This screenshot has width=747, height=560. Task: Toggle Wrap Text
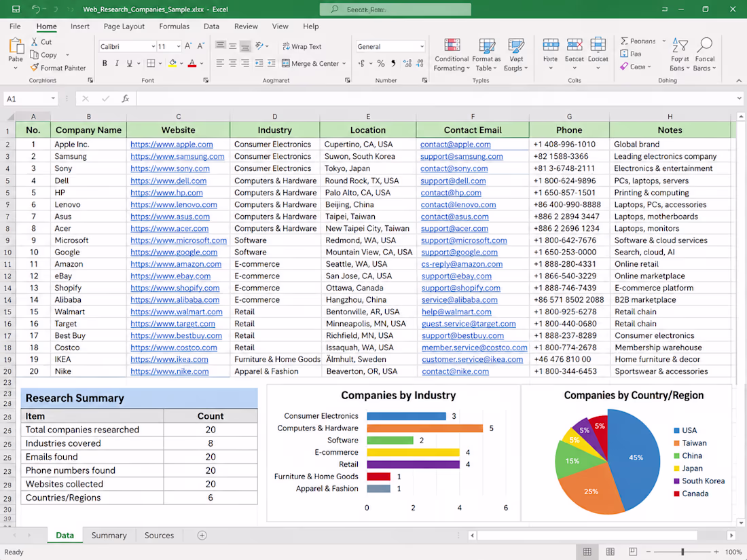point(302,46)
